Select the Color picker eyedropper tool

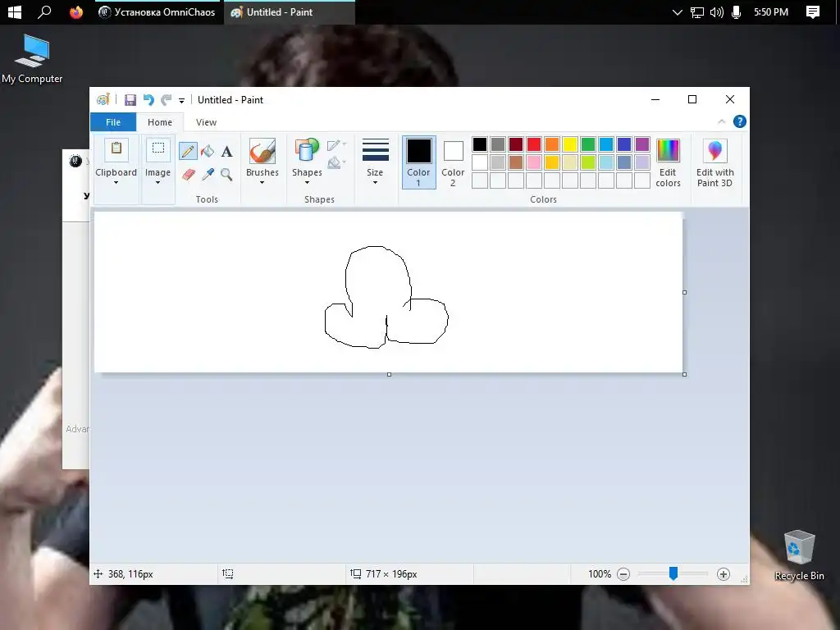point(208,174)
